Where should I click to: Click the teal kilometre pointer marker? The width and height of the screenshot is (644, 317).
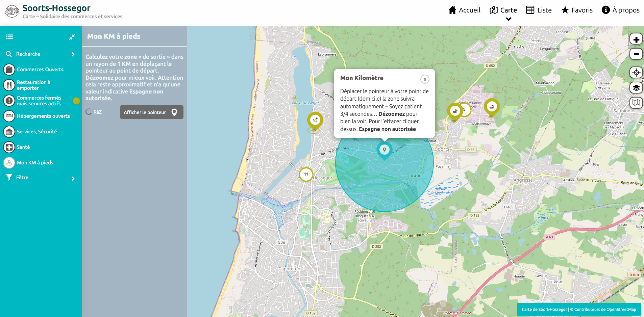[x=384, y=150]
